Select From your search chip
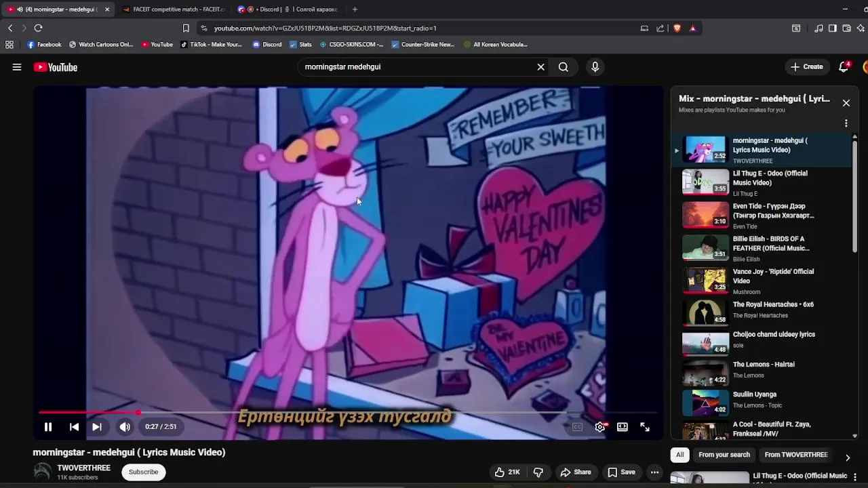The height and width of the screenshot is (488, 868). pos(724,455)
